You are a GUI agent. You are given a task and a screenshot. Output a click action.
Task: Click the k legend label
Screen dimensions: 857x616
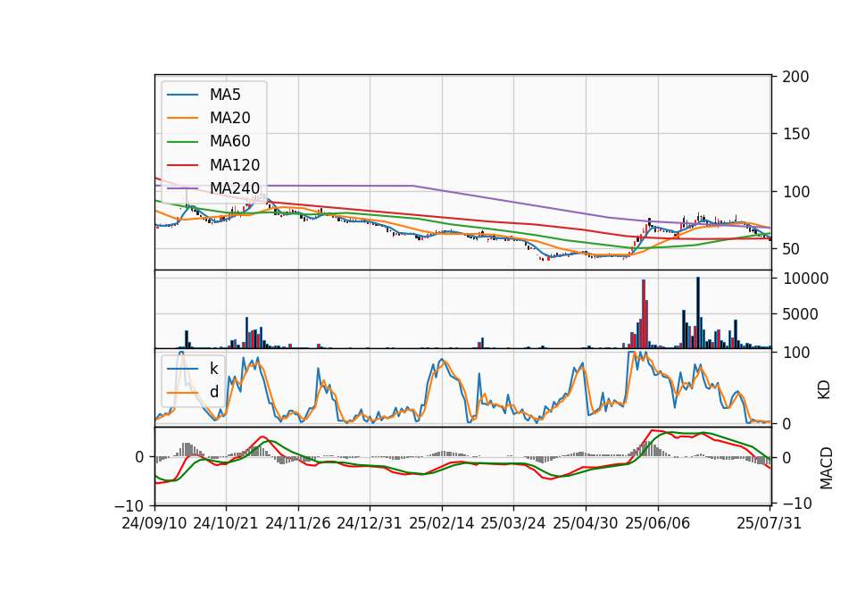click(213, 369)
